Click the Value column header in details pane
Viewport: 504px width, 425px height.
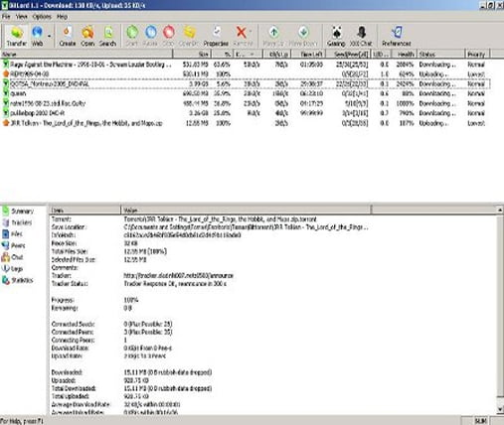click(246, 210)
